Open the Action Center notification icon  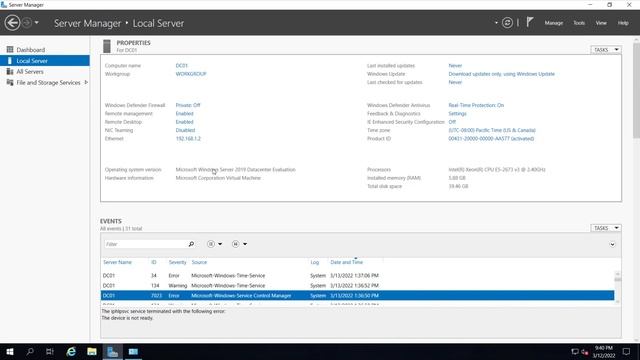(x=626, y=351)
